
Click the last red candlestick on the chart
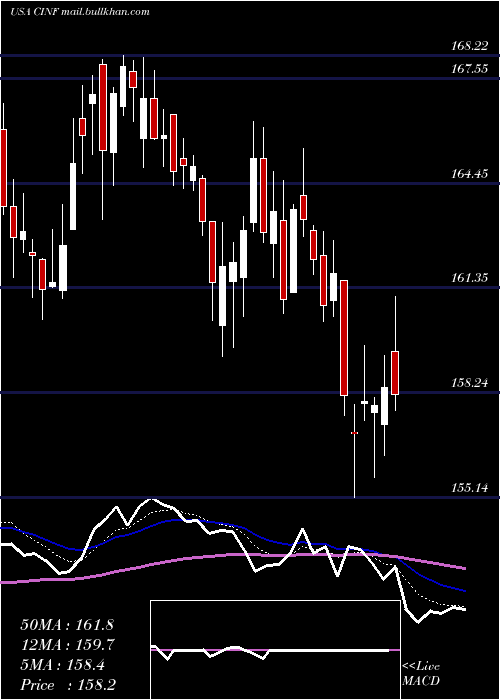[395, 373]
